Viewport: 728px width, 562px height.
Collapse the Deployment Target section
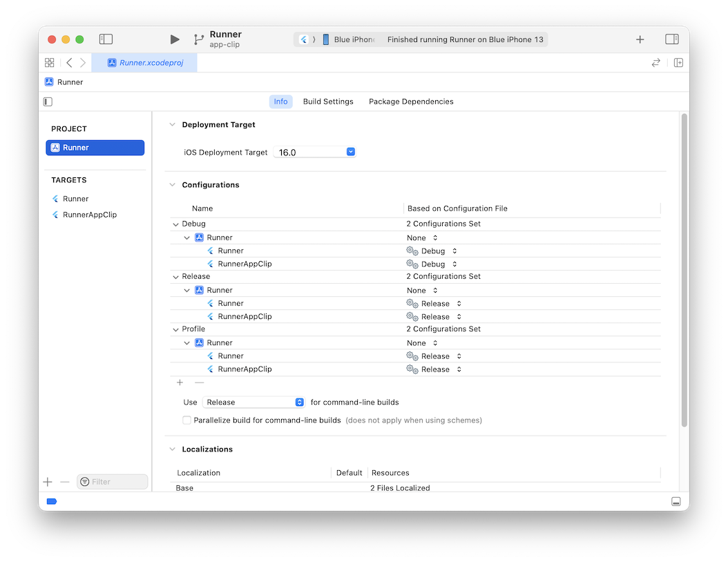pyautogui.click(x=172, y=125)
